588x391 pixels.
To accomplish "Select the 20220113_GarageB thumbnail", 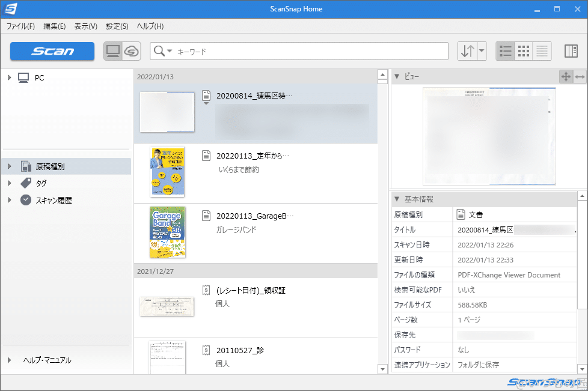I will tap(167, 232).
